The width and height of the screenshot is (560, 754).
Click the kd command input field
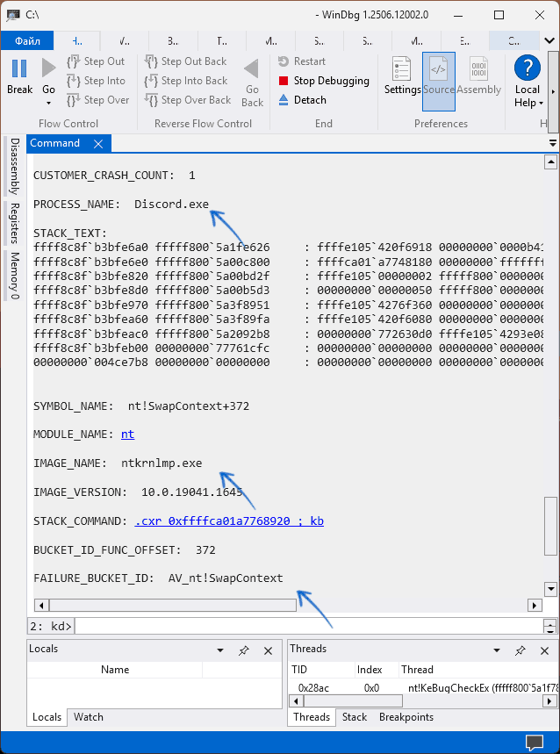[307, 626]
